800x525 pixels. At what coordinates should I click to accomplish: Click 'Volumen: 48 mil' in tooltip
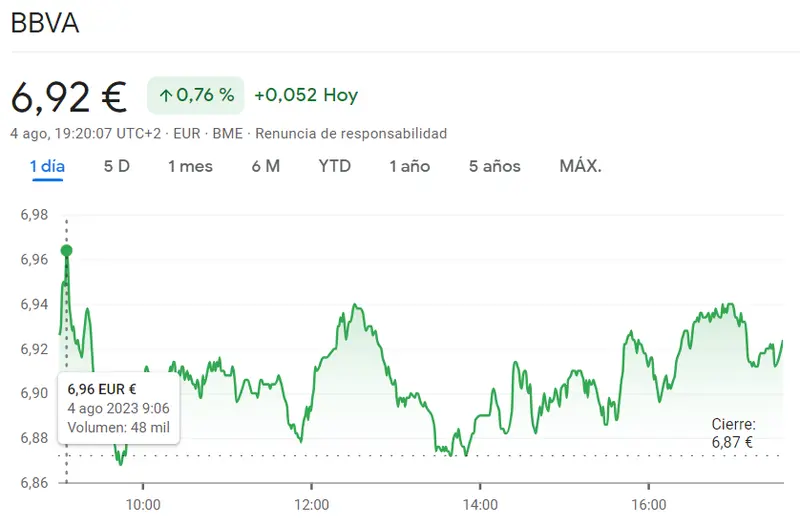118,428
